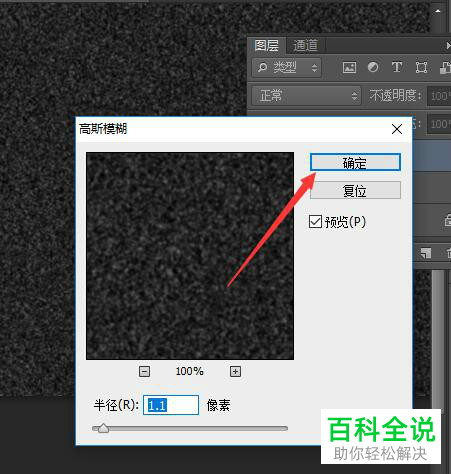Zoom in the preview with plus icon
The height and width of the screenshot is (474, 451).
(235, 371)
